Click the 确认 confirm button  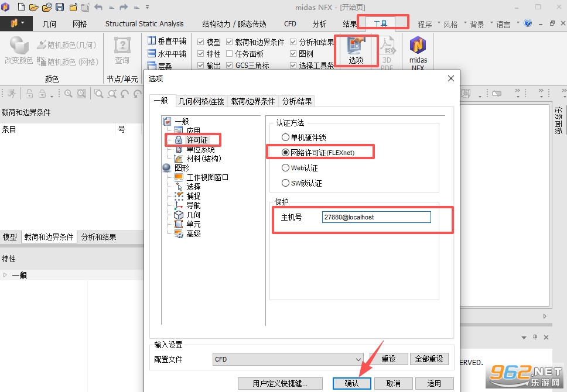coord(351,383)
